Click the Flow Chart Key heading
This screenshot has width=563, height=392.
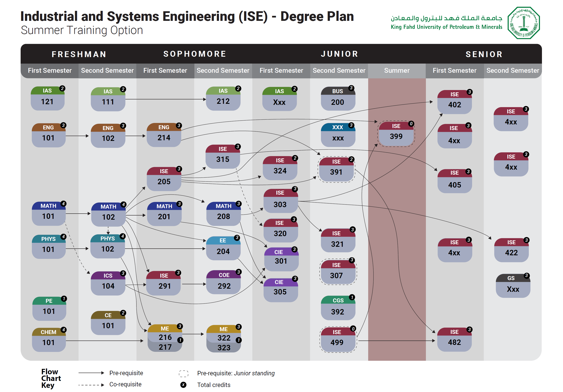click(x=51, y=378)
